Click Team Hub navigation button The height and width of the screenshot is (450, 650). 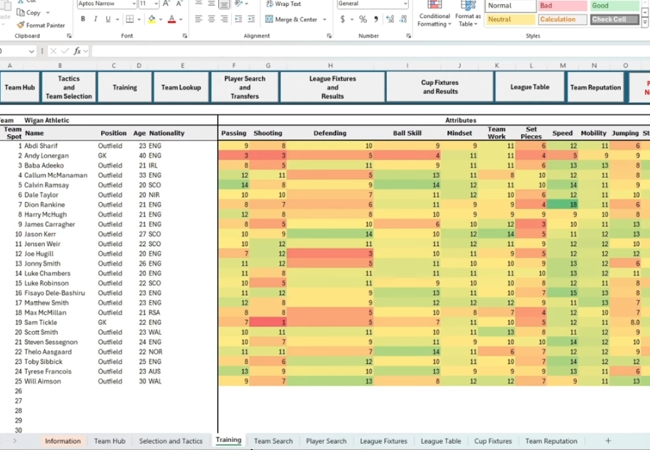pos(19,87)
